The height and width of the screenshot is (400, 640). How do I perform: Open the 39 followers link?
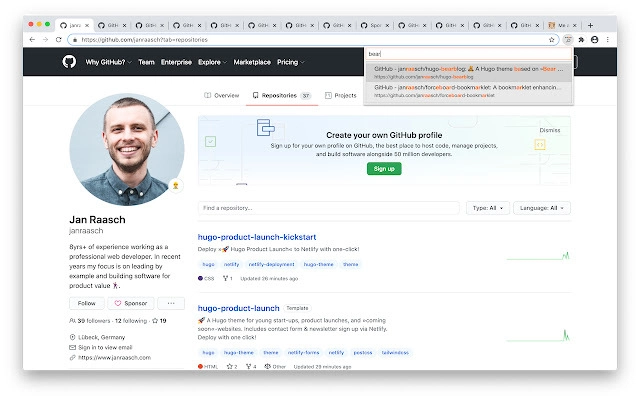coord(94,321)
